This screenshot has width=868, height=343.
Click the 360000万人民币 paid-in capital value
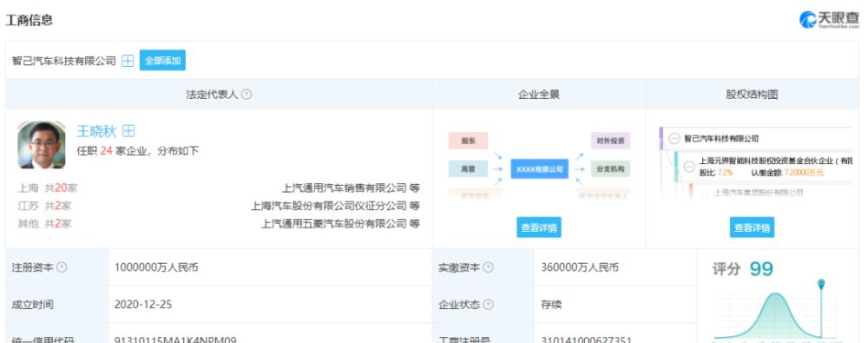pyautogui.click(x=580, y=267)
